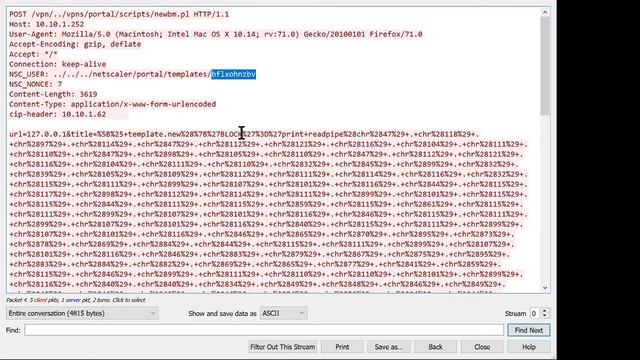640x360 pixels.
Task: Close the Follow Stream dialog
Action: [x=482, y=347]
